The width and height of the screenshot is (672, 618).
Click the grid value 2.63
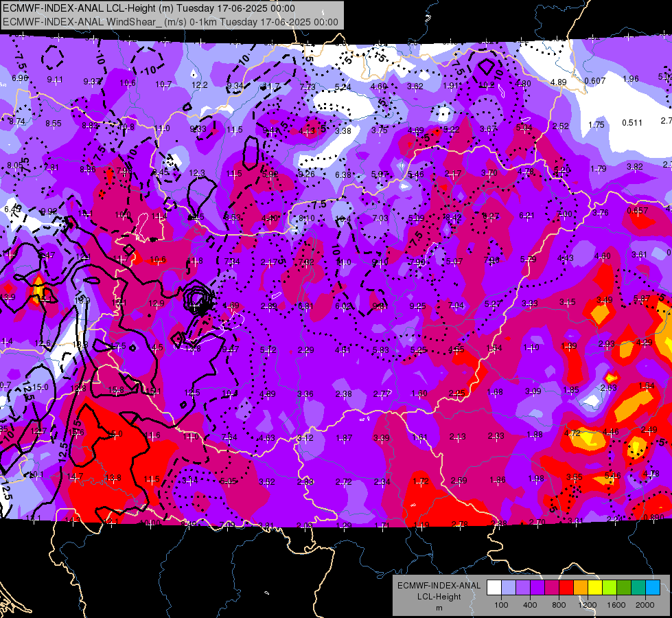(x=608, y=387)
